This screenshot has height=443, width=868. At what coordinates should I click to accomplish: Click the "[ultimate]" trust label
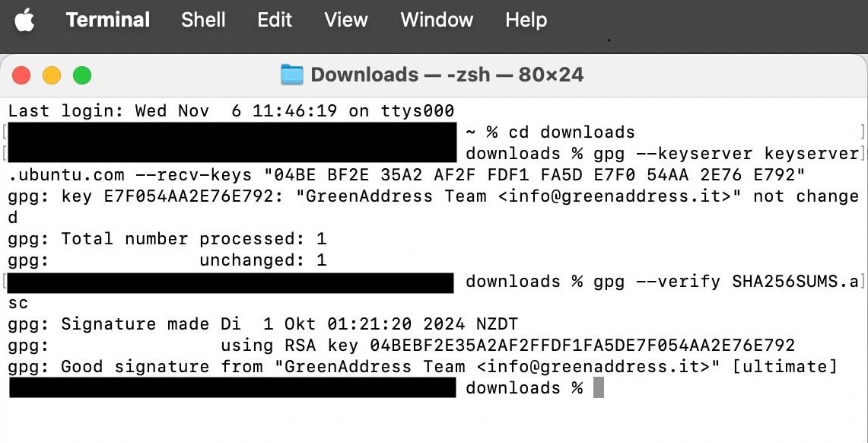coord(784,367)
